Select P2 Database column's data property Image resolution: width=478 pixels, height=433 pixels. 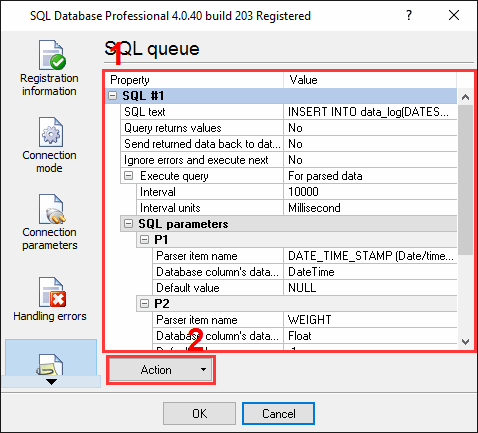coord(218,336)
